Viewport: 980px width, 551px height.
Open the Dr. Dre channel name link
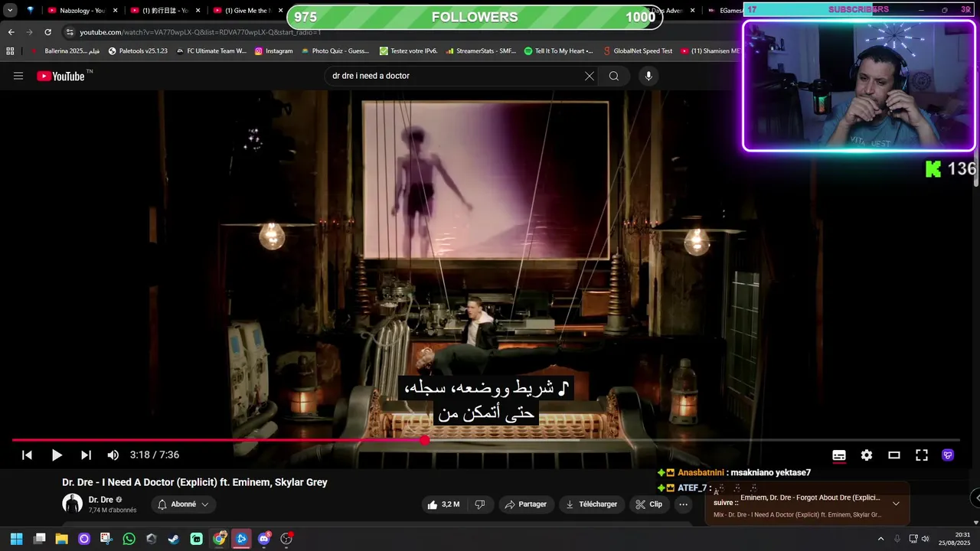click(x=100, y=500)
